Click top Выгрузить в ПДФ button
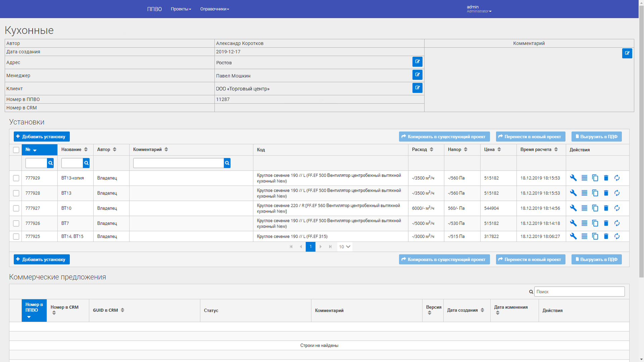Viewport: 644px width, 362px height. point(596,137)
